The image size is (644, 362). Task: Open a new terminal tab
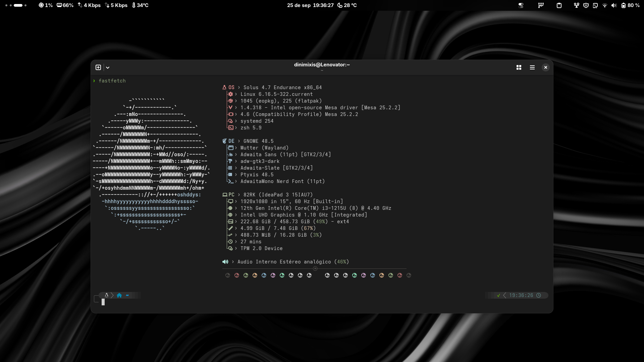pos(98,67)
